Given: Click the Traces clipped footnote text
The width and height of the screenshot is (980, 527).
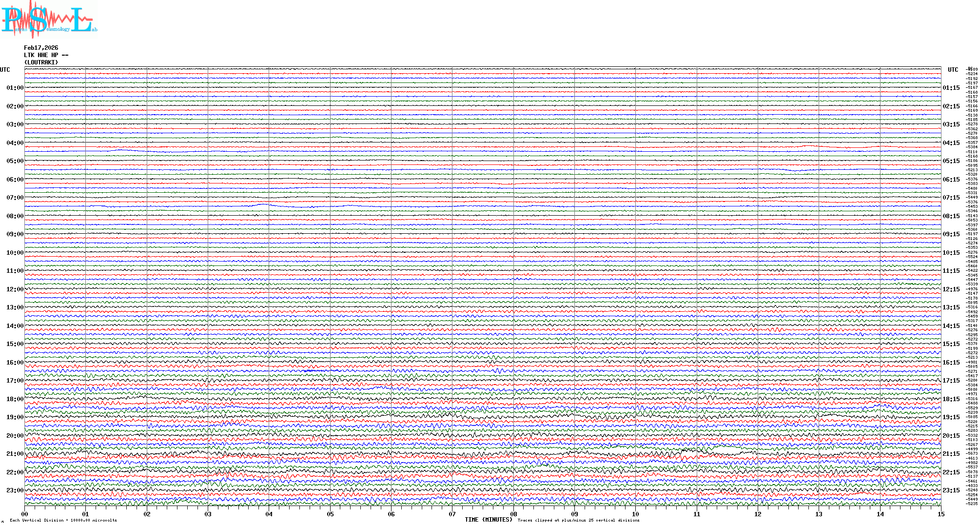Looking at the screenshot, I should point(578,520).
